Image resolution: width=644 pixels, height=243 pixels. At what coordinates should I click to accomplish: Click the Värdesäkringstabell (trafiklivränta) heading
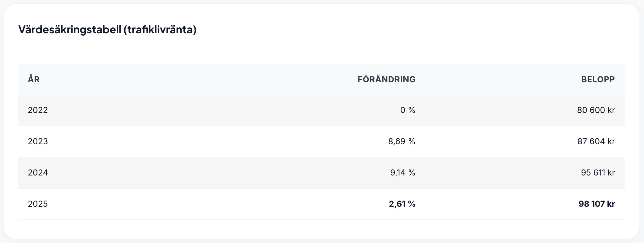[x=107, y=29]
